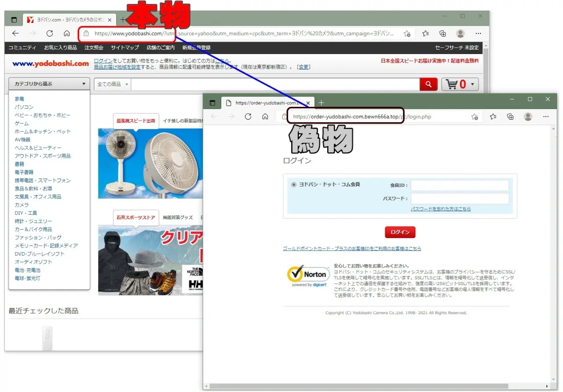Select 時計・ジュエリー category
The width and height of the screenshot is (563, 392).
coord(33,221)
